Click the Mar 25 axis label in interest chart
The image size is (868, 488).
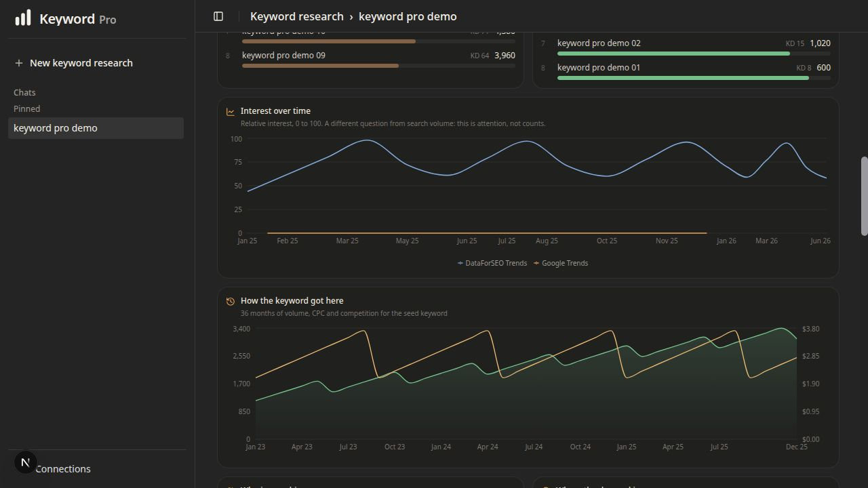pyautogui.click(x=347, y=241)
